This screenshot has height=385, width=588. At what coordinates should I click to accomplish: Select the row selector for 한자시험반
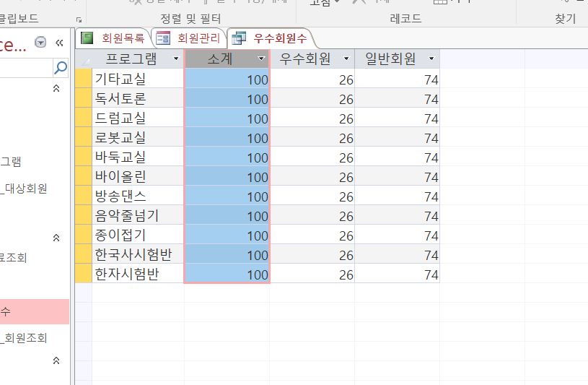(x=84, y=274)
